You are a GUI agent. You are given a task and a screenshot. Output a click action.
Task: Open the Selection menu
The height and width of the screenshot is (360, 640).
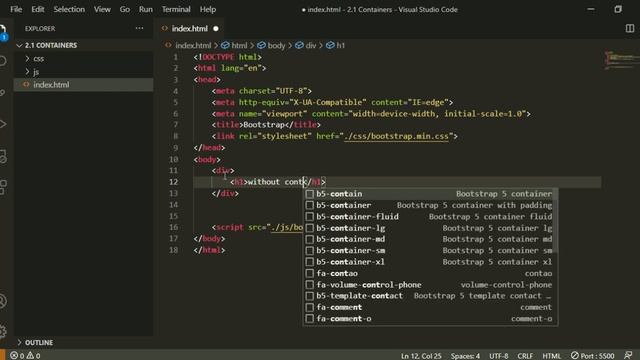pyautogui.click(x=69, y=9)
